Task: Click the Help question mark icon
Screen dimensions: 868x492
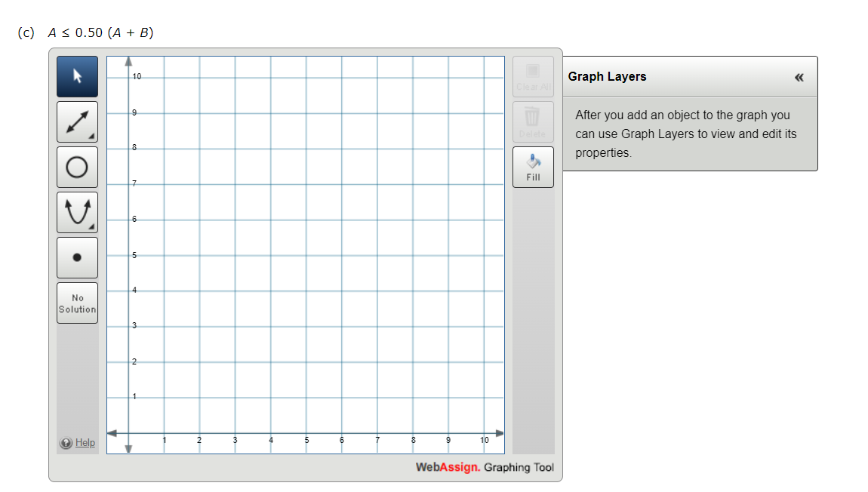Action: tap(66, 443)
